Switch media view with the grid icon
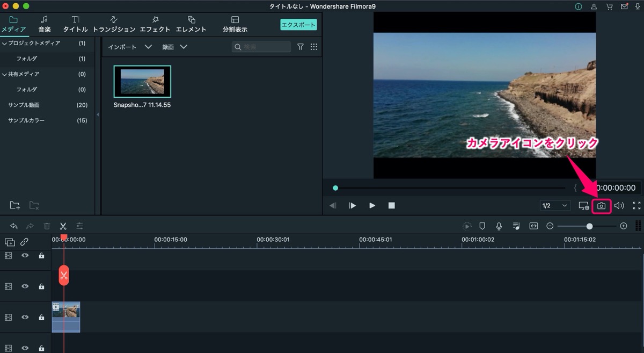Viewport: 644px width, 353px height. click(314, 47)
